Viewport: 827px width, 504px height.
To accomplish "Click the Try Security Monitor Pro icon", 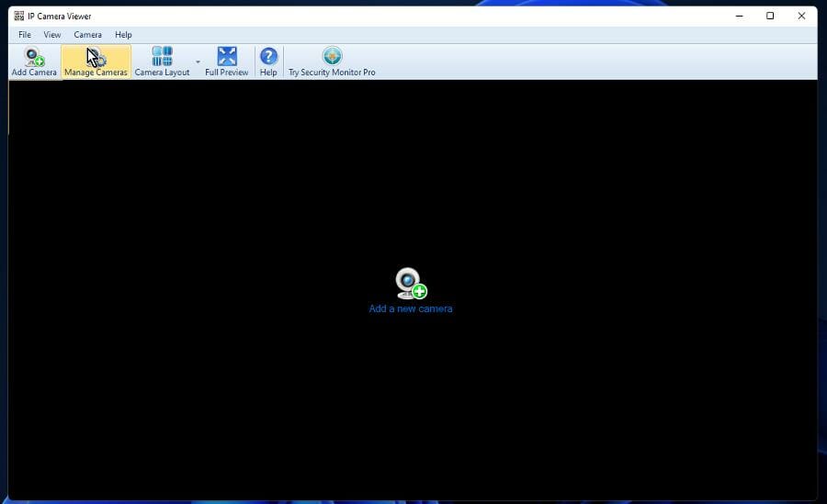I will (x=332, y=57).
